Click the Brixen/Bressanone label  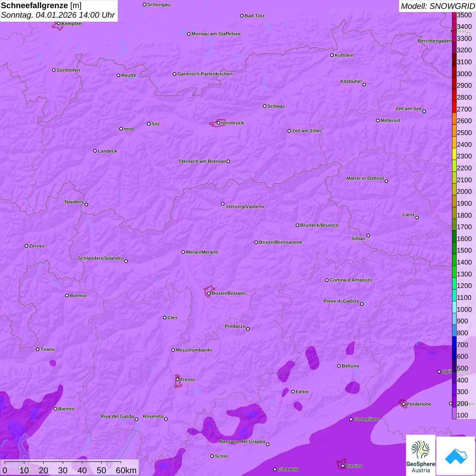pyautogui.click(x=280, y=242)
